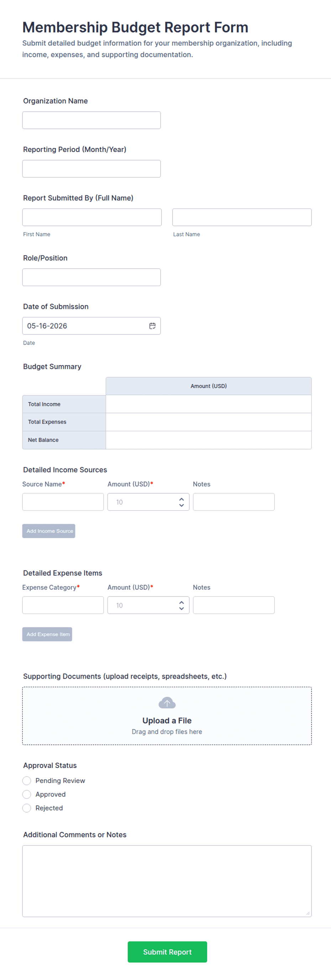Click the cloud upload icon

(167, 703)
